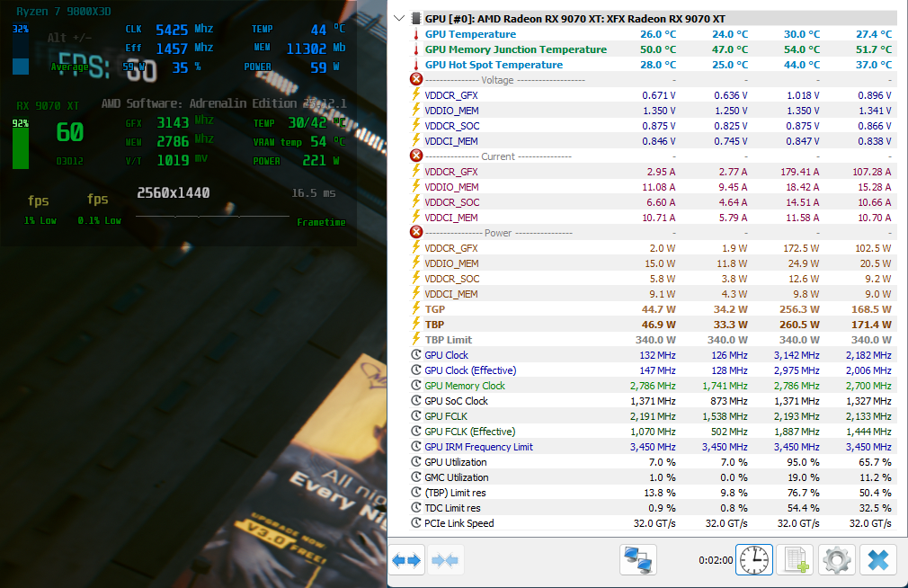Click thermometer icon of GPU Temperature

coord(415,34)
